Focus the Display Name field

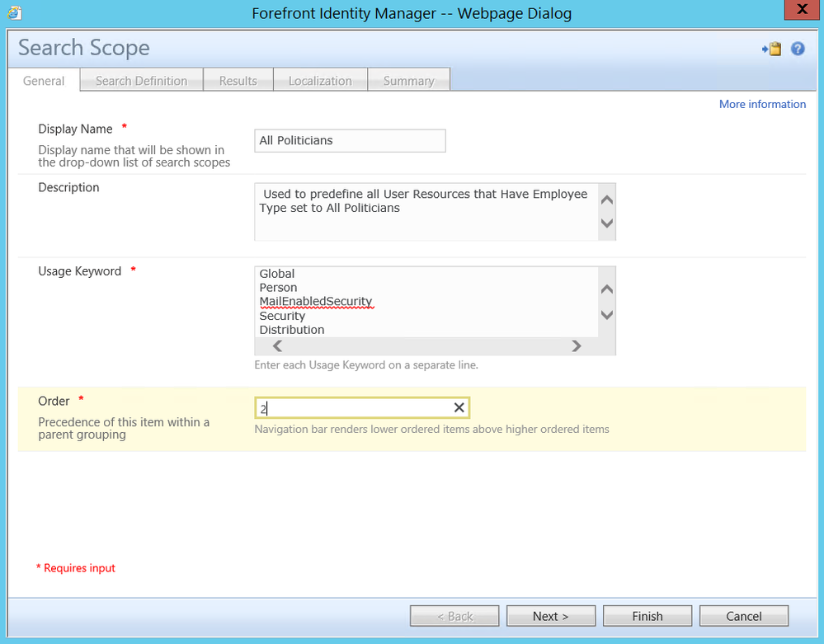[x=350, y=141]
